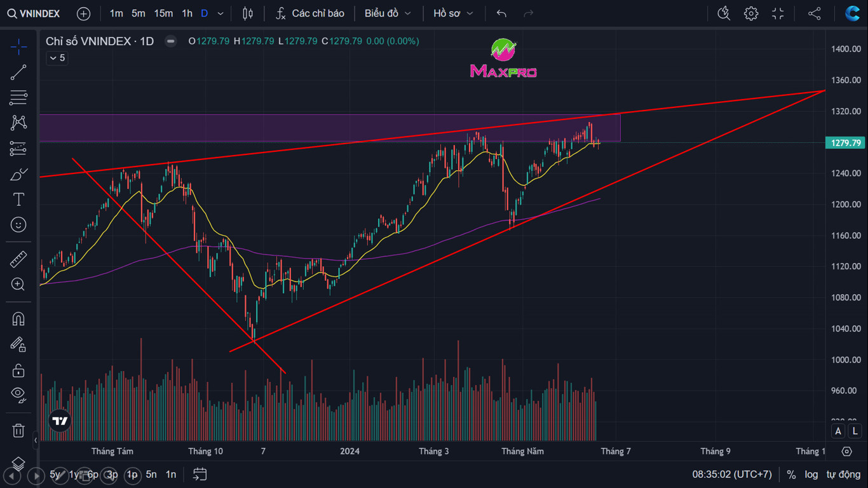This screenshot has height=488, width=868.
Task: Set the date range to 1n
Action: point(171,474)
